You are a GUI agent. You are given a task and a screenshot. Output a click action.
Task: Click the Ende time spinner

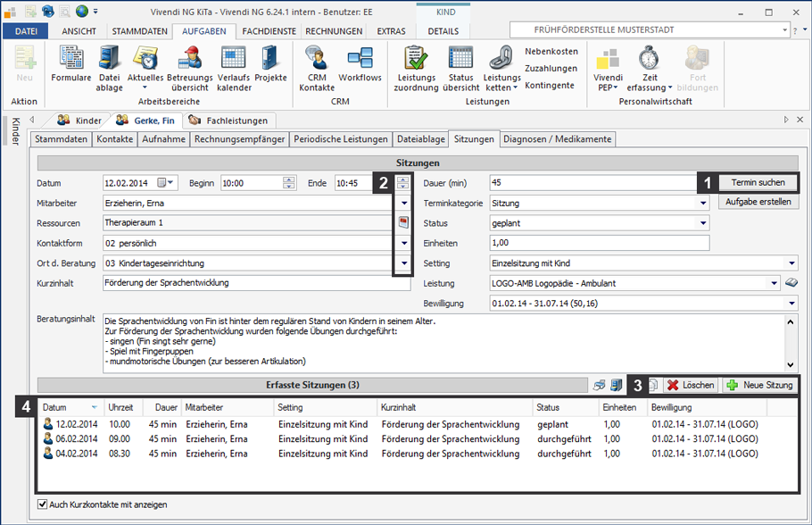[x=403, y=183]
